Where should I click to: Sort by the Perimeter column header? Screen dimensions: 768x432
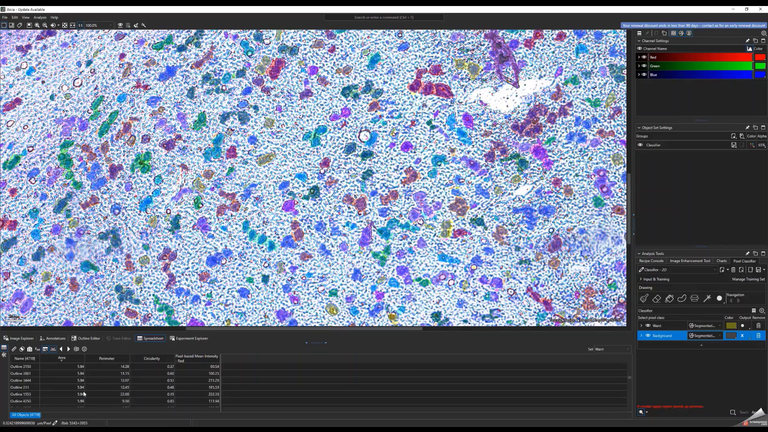point(106,358)
